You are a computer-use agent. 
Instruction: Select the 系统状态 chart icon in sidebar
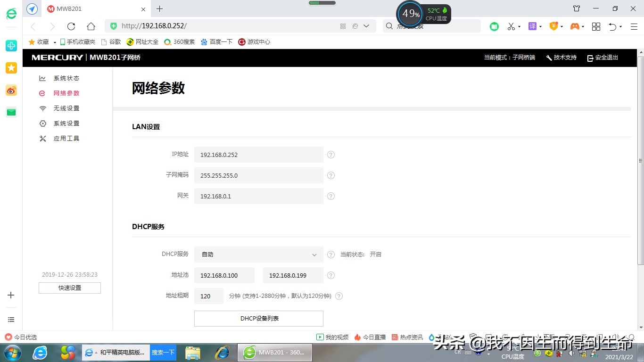pos(43,78)
